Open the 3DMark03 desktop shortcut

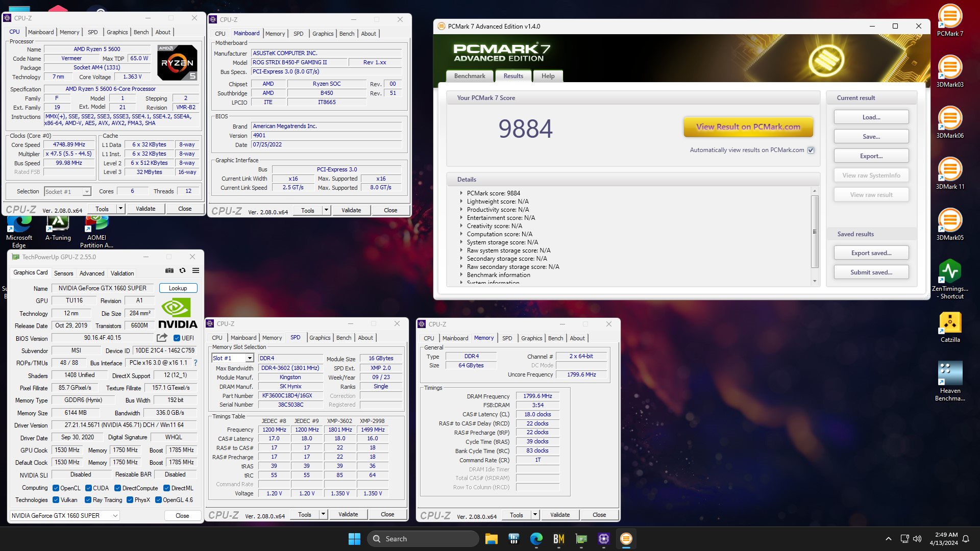950,72
